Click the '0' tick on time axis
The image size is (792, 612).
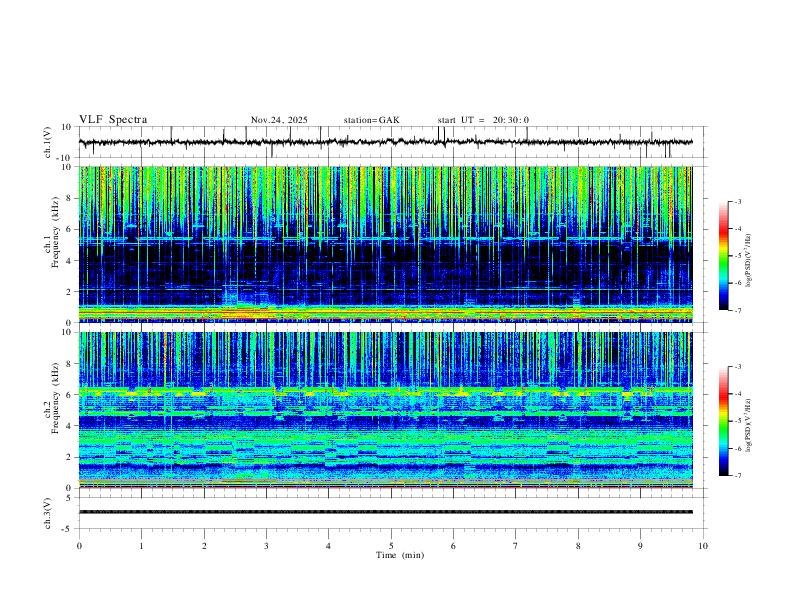(79, 546)
